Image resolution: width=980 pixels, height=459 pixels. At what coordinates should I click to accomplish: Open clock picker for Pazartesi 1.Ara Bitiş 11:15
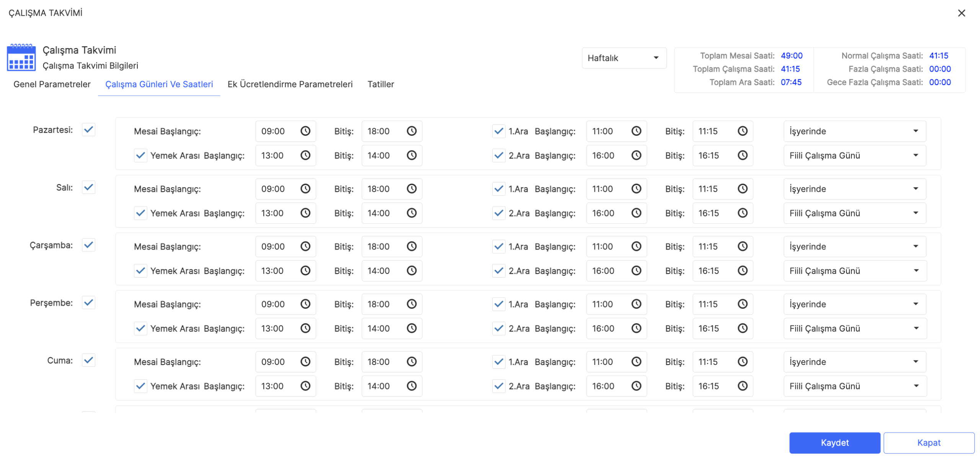(x=742, y=131)
